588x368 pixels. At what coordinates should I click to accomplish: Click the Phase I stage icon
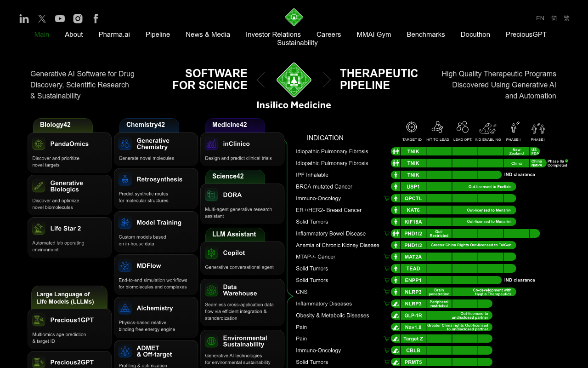[514, 127]
